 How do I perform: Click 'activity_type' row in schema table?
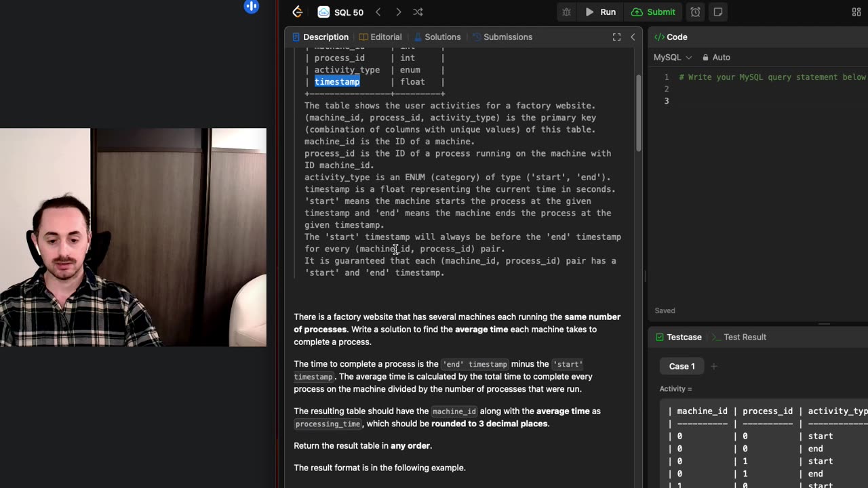point(374,70)
